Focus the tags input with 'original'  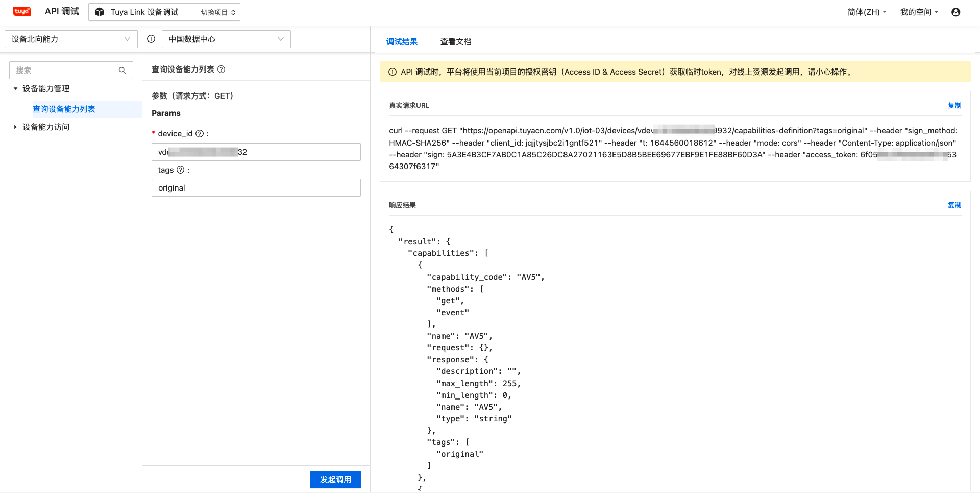tap(256, 187)
